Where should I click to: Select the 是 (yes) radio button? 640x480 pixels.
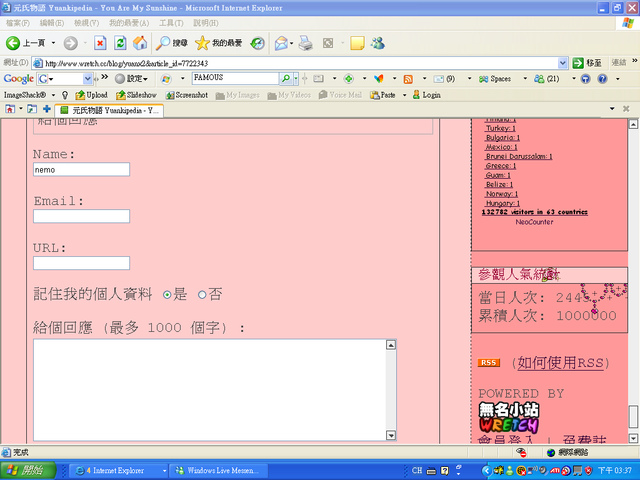coord(167,295)
